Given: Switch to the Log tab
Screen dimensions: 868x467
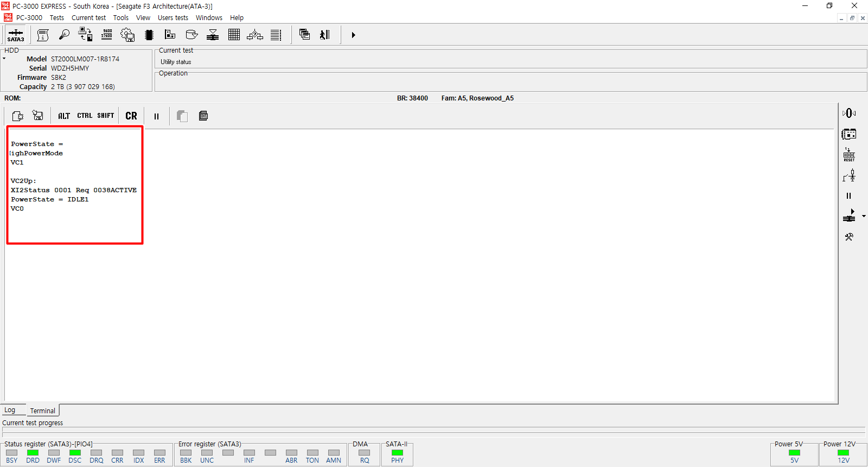Looking at the screenshot, I should pyautogui.click(x=10, y=410).
